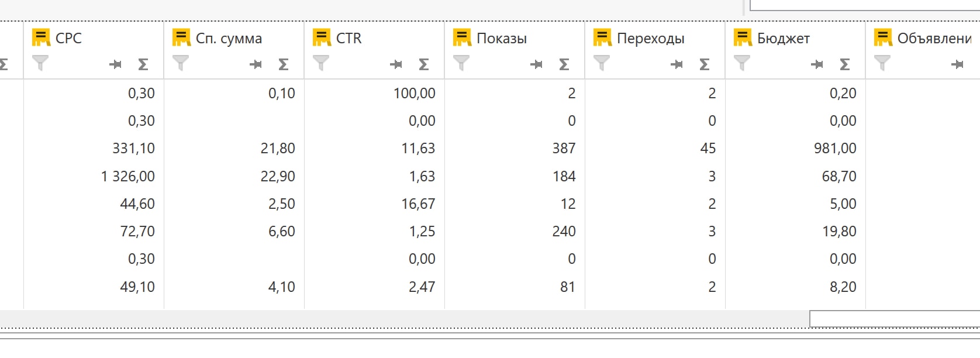
Task: Click the CTR header label
Action: click(x=349, y=38)
